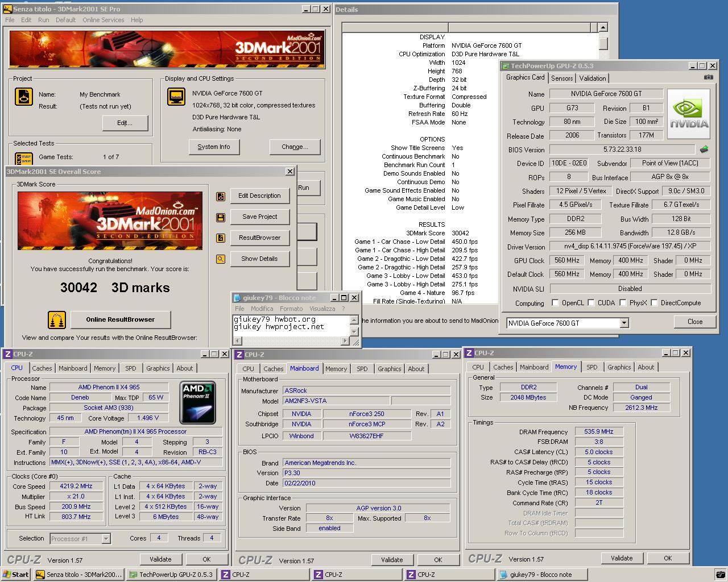The width and height of the screenshot is (728, 582).
Task: Click the display monitor icon in 3DMark settings
Action: point(176,97)
